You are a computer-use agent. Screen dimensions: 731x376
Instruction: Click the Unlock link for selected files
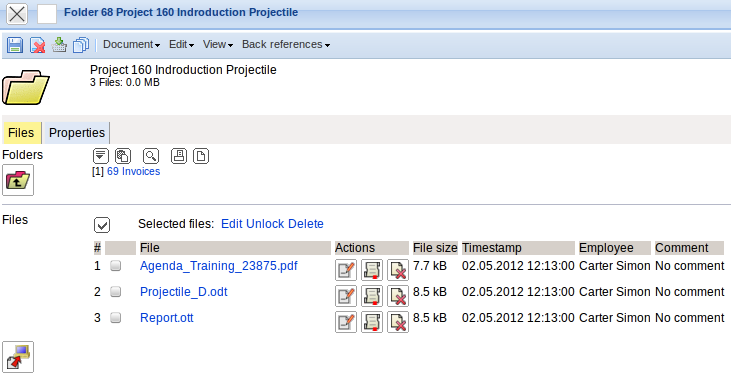pos(265,224)
